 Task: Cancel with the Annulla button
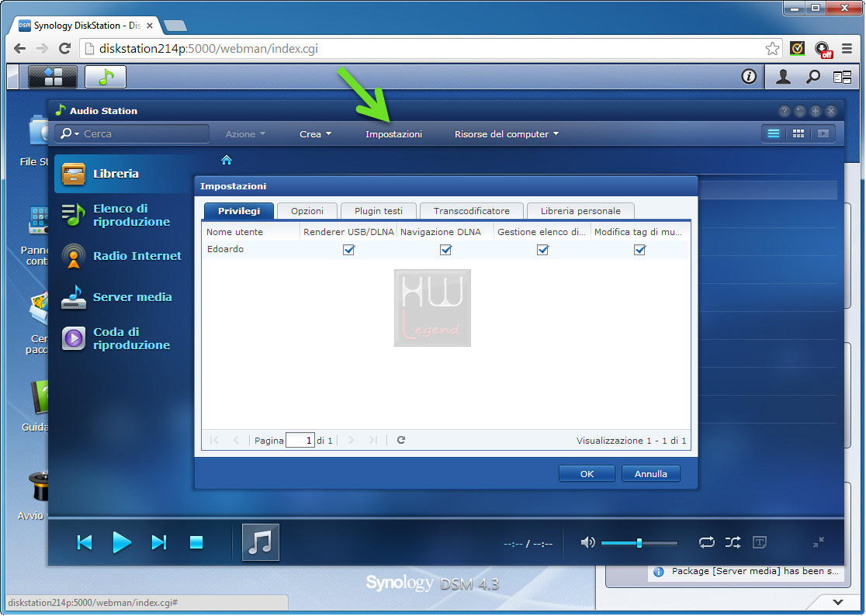(x=650, y=473)
